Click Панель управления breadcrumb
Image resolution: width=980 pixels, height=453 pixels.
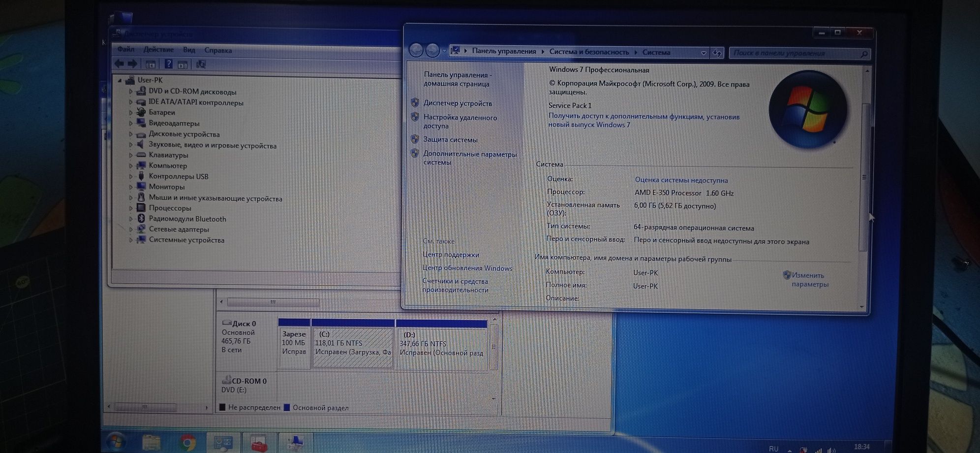(504, 51)
